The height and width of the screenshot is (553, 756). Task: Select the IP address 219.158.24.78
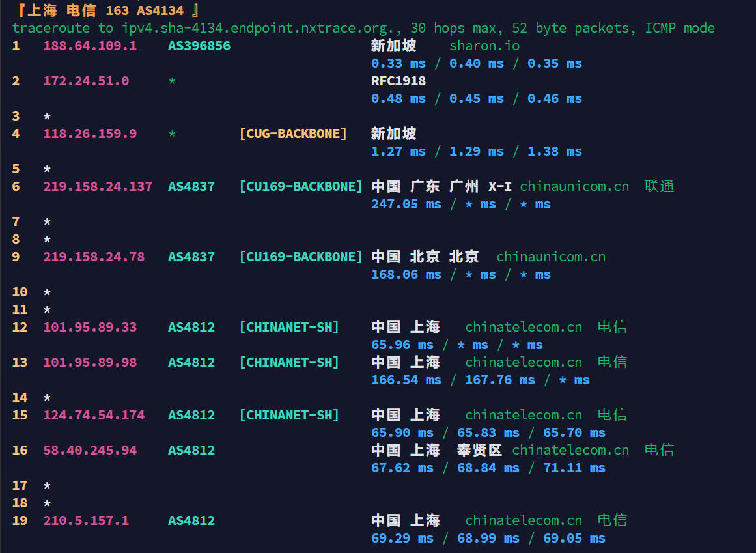(94, 257)
